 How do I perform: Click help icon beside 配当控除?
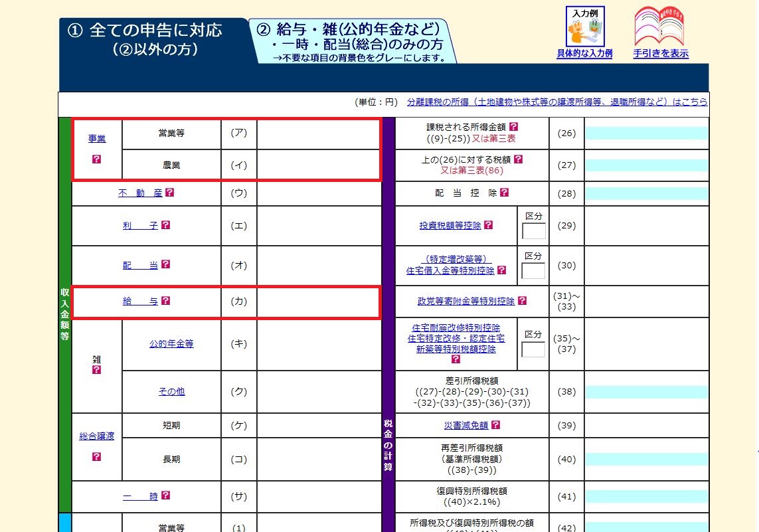pyautogui.click(x=505, y=193)
